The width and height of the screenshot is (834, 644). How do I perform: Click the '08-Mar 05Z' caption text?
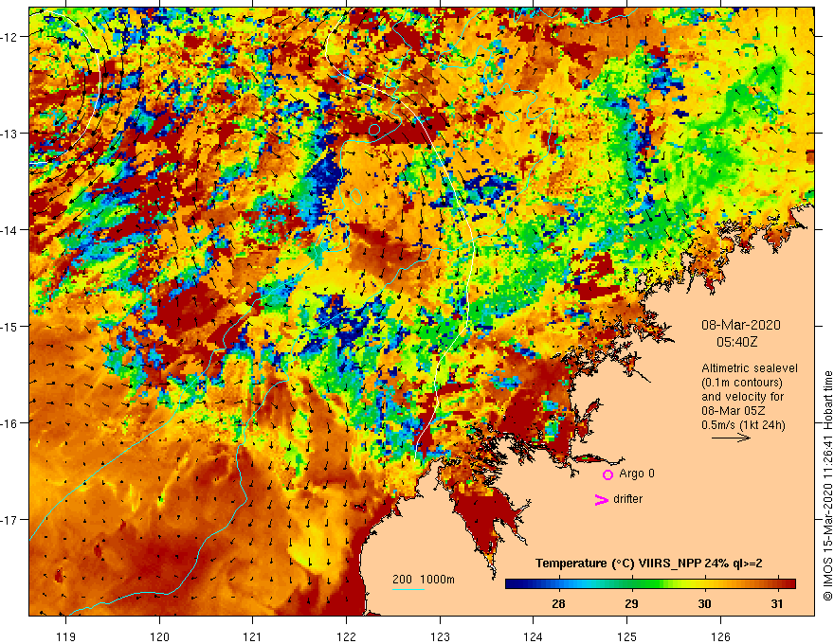pyautogui.click(x=734, y=411)
